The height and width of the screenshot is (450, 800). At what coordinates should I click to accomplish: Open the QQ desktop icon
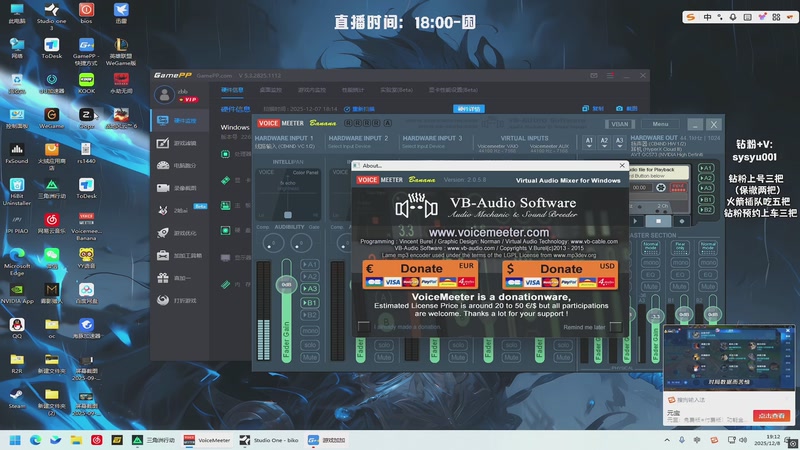pos(17,328)
